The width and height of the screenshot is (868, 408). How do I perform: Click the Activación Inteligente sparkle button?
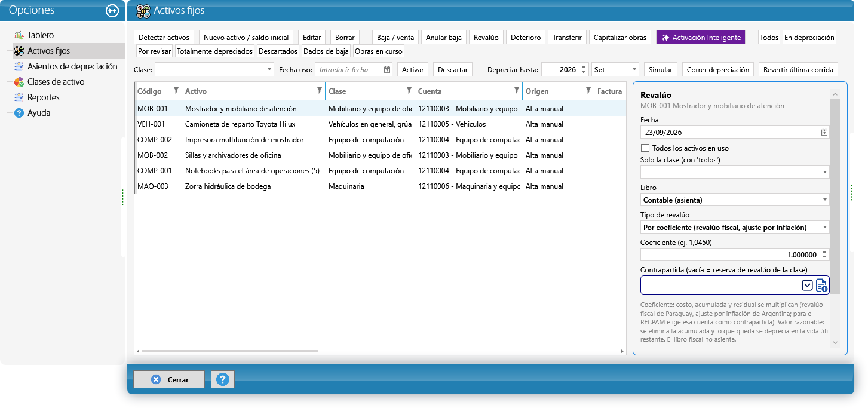click(701, 38)
